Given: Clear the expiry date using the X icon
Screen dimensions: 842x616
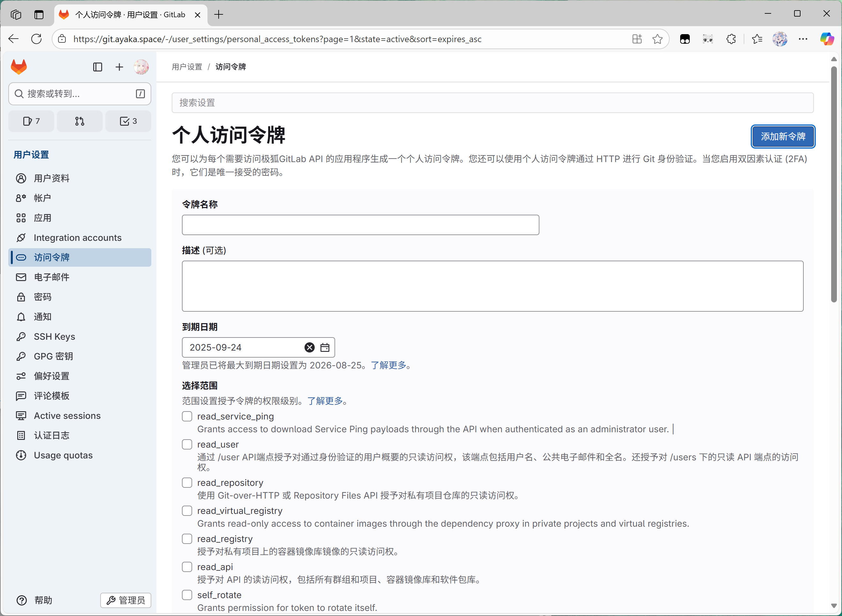Looking at the screenshot, I should click(309, 347).
